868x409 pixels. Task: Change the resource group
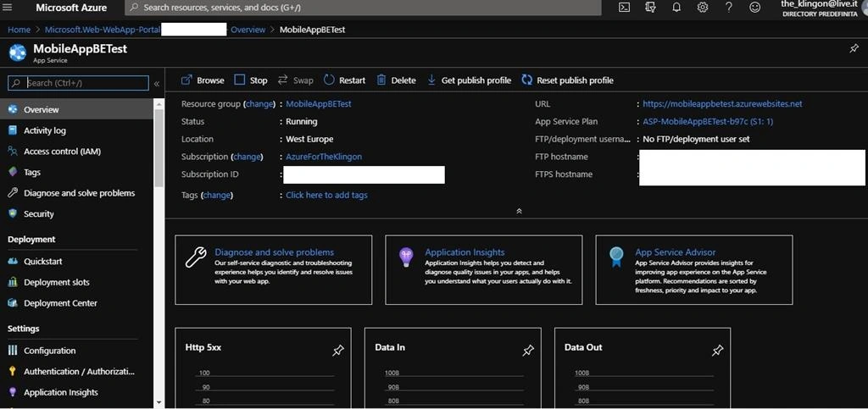point(259,104)
